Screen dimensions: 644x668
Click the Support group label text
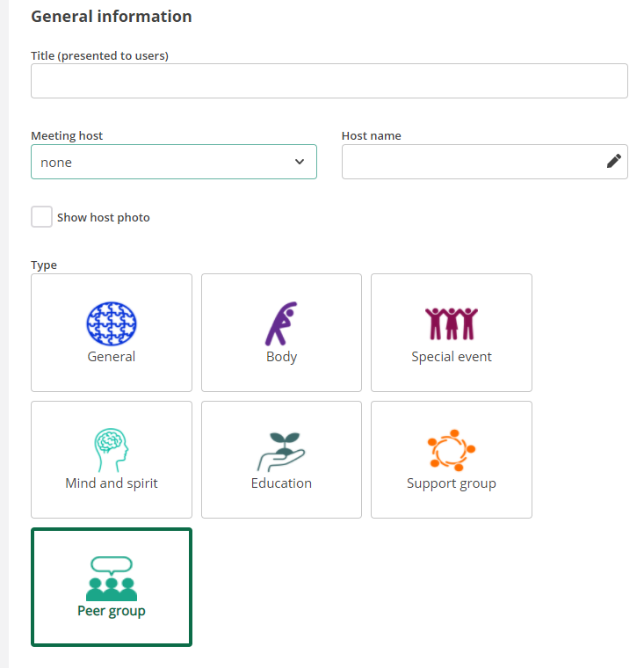(x=452, y=483)
